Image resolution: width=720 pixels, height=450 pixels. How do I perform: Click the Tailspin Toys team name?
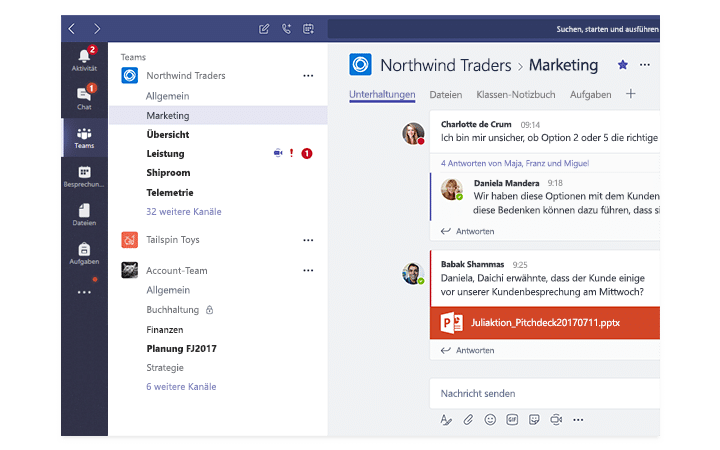pos(173,240)
